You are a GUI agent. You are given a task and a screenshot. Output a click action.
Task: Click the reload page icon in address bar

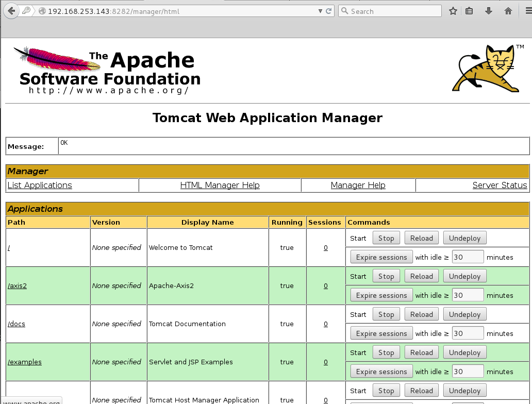click(x=329, y=11)
